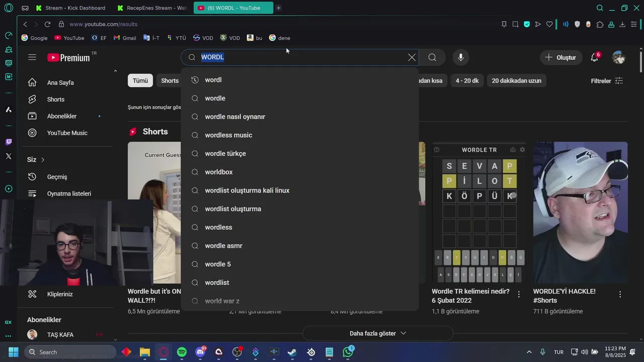Open the Gmail bookmark
This screenshot has height=362, width=644.
click(x=125, y=38)
